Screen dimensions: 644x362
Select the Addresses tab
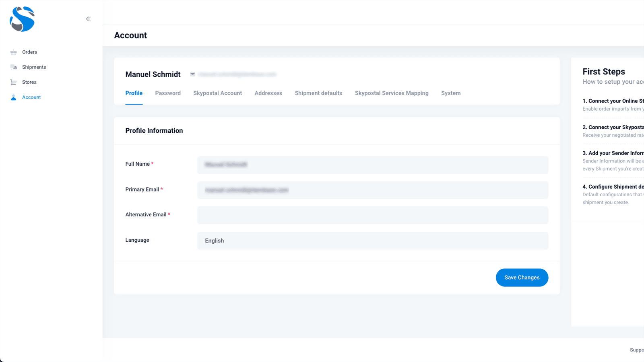click(268, 93)
